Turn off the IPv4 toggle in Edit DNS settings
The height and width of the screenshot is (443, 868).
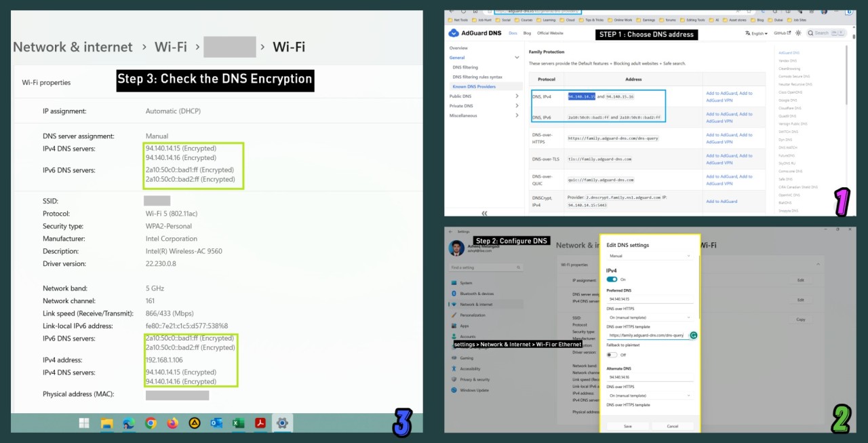pyautogui.click(x=612, y=280)
